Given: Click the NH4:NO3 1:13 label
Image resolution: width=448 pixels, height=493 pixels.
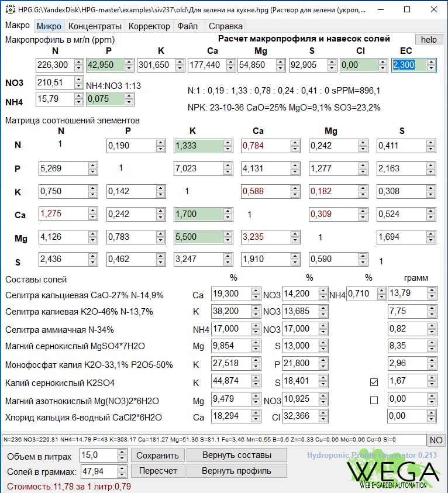Looking at the screenshot, I should tap(113, 86).
